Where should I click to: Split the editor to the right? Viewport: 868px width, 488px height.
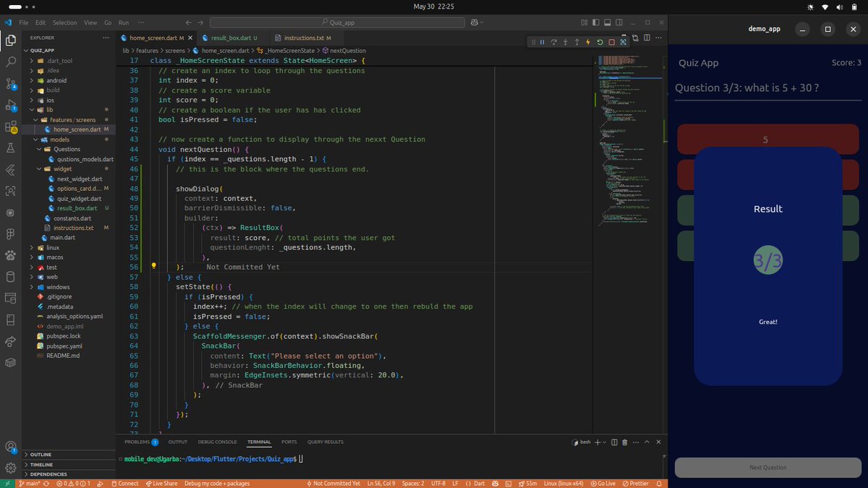coord(646,38)
